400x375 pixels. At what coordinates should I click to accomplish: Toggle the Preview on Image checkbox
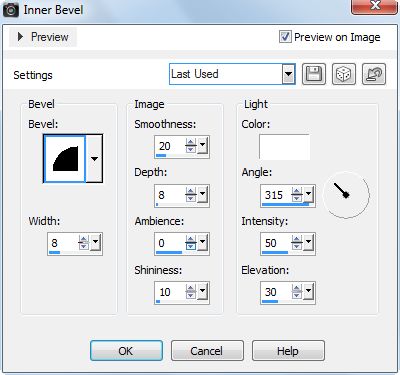(285, 37)
